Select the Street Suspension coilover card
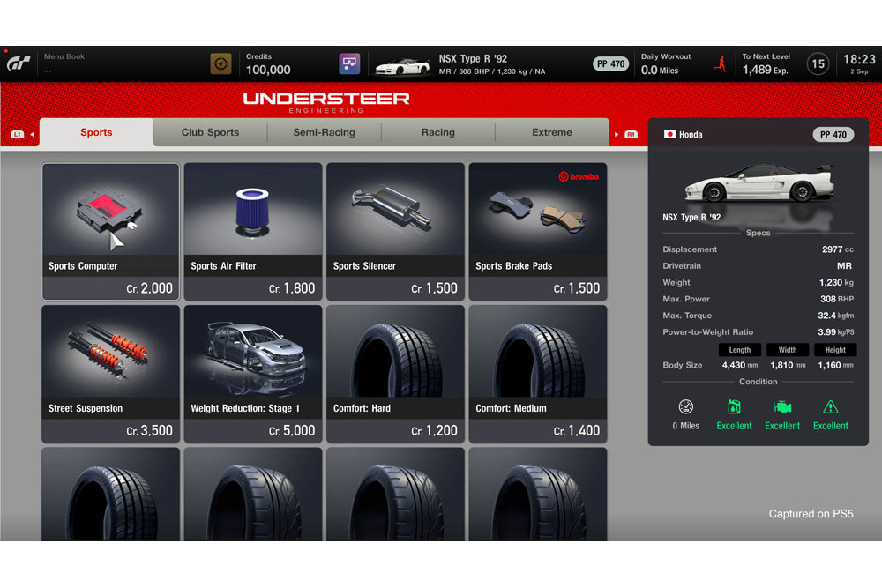Viewport: 882px width, 588px height. click(x=111, y=374)
